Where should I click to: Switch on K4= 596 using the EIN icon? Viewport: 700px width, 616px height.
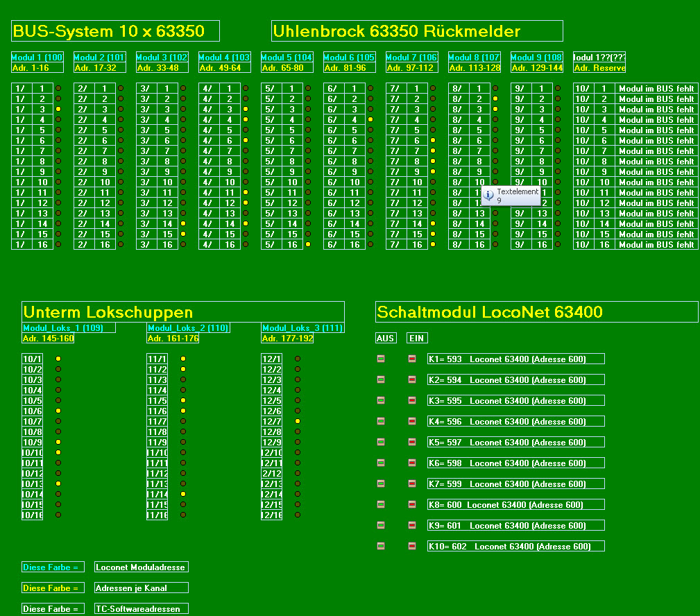[412, 421]
